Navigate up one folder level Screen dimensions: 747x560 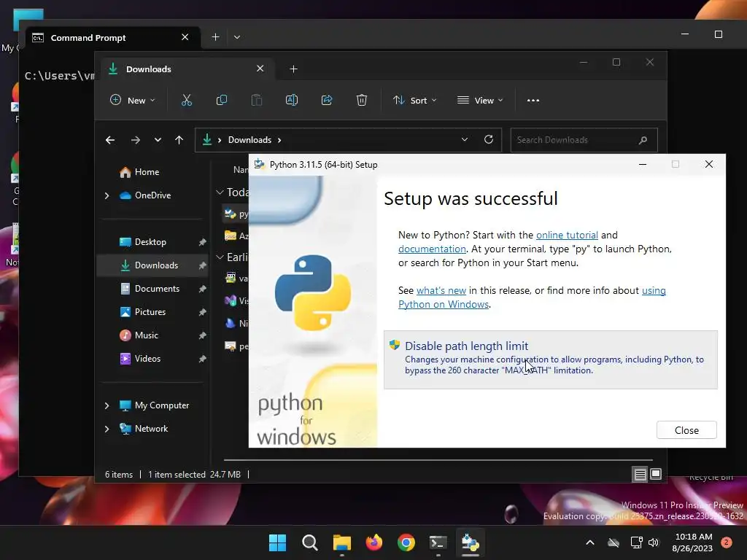click(179, 140)
